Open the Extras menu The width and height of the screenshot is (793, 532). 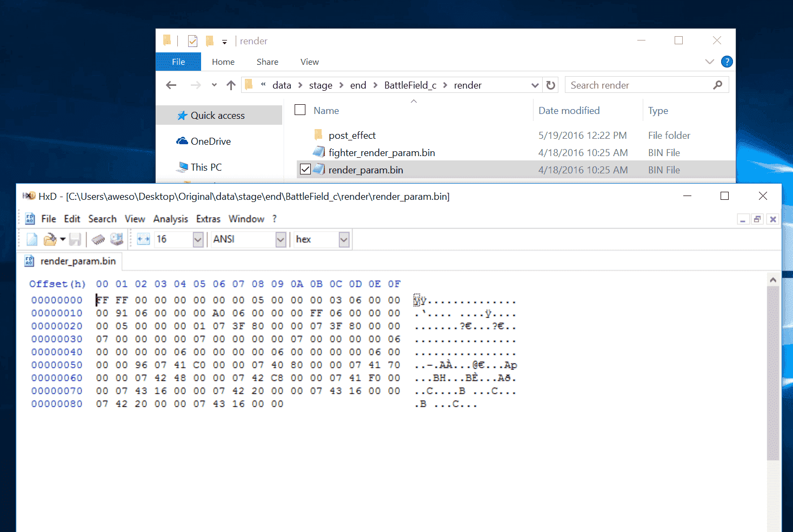click(208, 219)
